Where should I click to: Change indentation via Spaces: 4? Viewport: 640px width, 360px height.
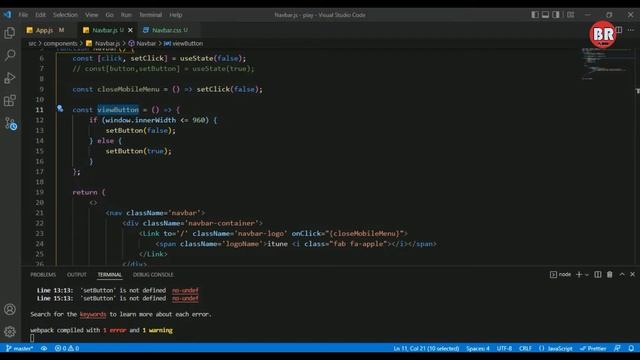coord(478,348)
